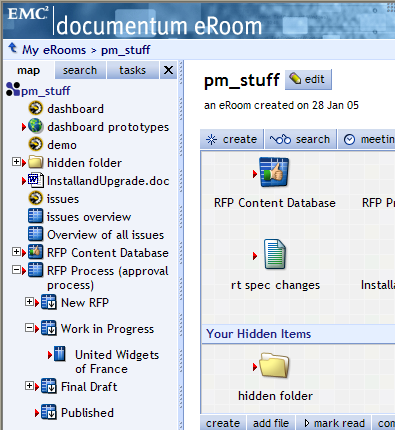
Task: Click the edit button next to the pm_stuff title
Action: point(308,80)
